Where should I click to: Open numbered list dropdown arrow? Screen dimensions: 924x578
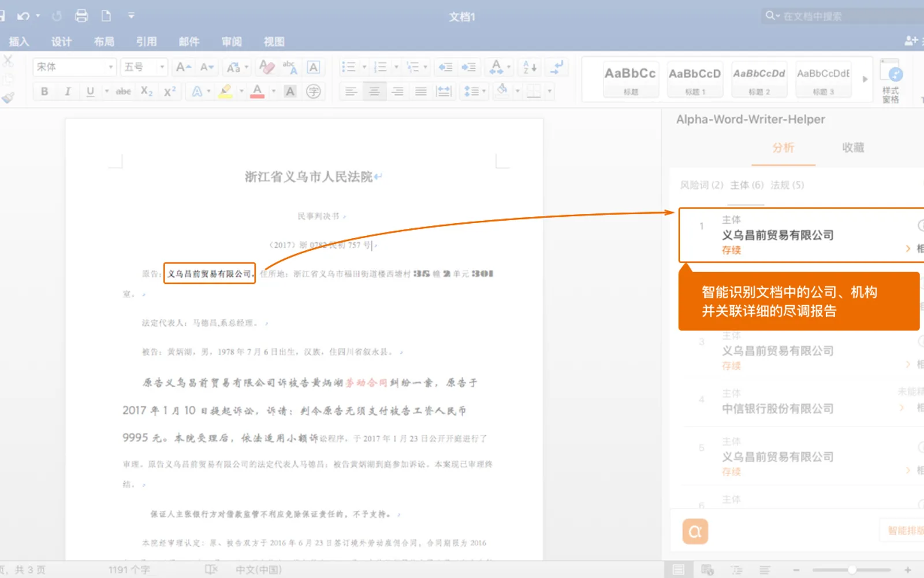point(396,67)
